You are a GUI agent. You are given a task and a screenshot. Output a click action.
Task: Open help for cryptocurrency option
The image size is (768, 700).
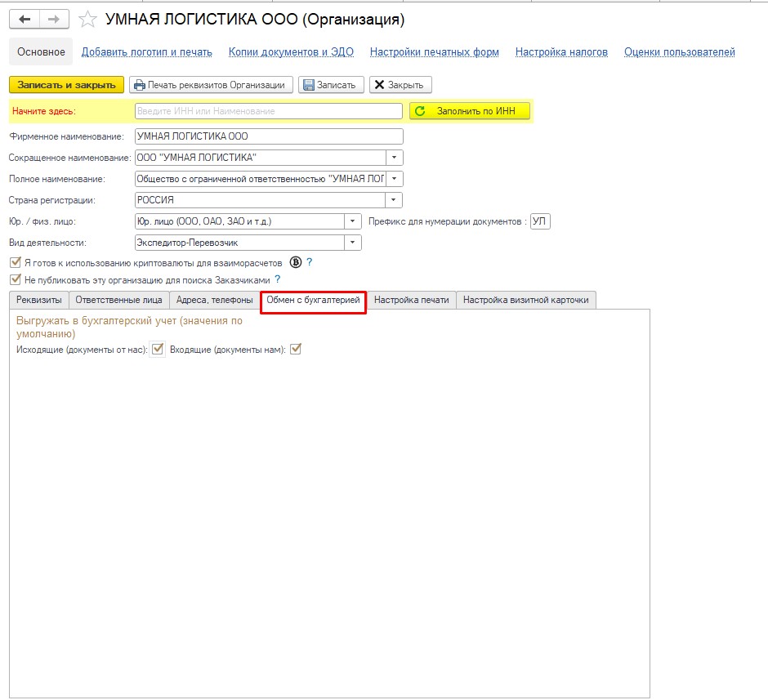pyautogui.click(x=309, y=262)
